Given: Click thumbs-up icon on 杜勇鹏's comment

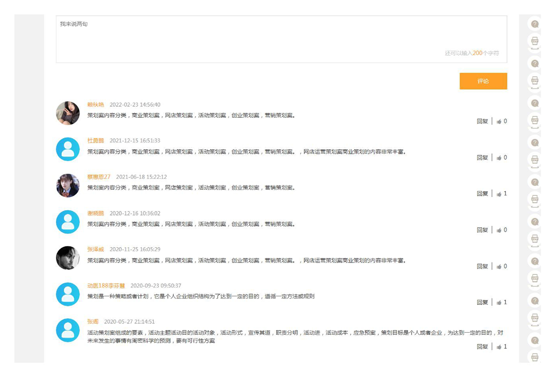Looking at the screenshot, I should tap(499, 158).
